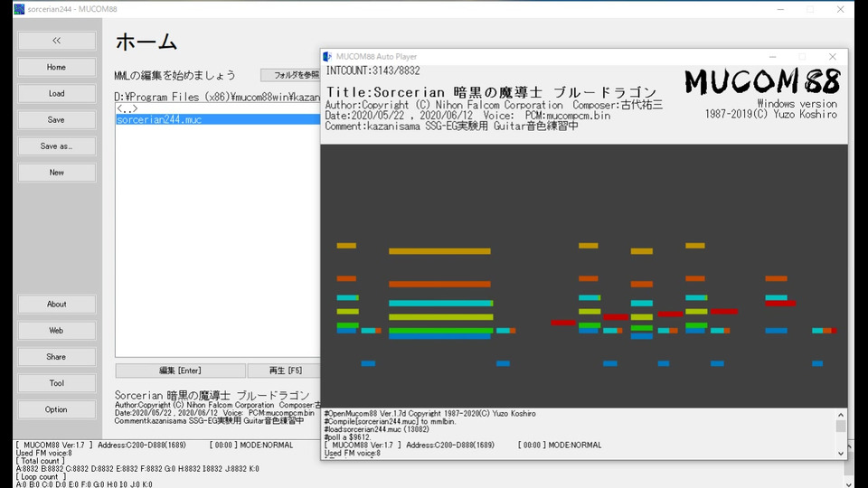Close the MUCOM88 Auto Player window

click(x=833, y=56)
